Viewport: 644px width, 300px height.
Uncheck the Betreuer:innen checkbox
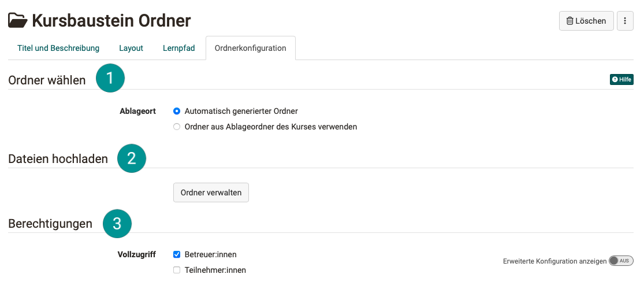[177, 254]
